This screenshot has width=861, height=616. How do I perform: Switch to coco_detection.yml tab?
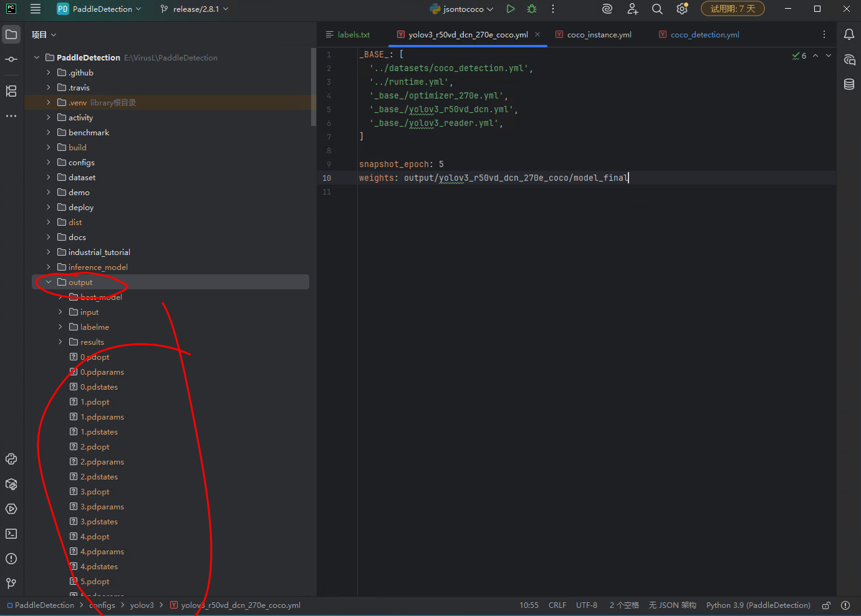(700, 34)
